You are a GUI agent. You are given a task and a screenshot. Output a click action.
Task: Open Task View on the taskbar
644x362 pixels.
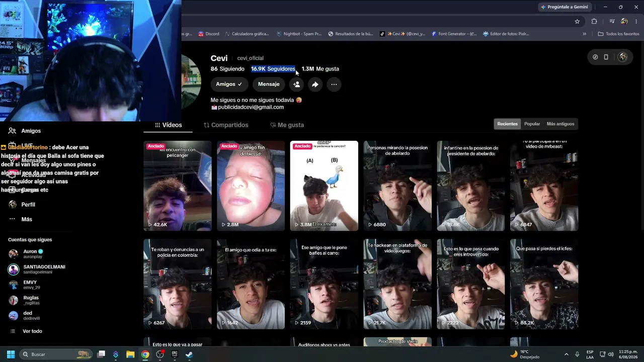[x=101, y=354]
